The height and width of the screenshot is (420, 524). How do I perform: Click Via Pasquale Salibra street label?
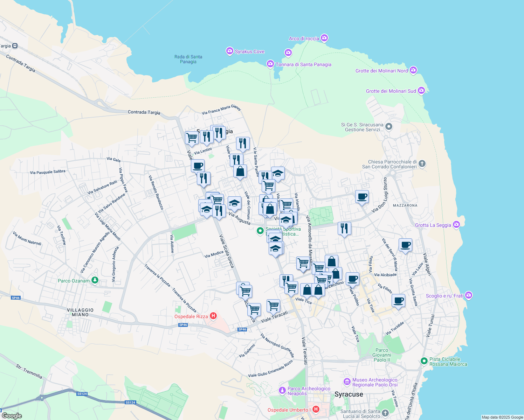(48, 172)
